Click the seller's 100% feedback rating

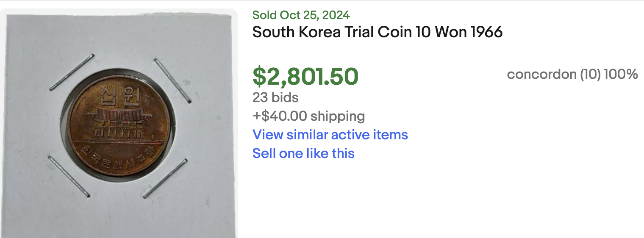click(621, 75)
